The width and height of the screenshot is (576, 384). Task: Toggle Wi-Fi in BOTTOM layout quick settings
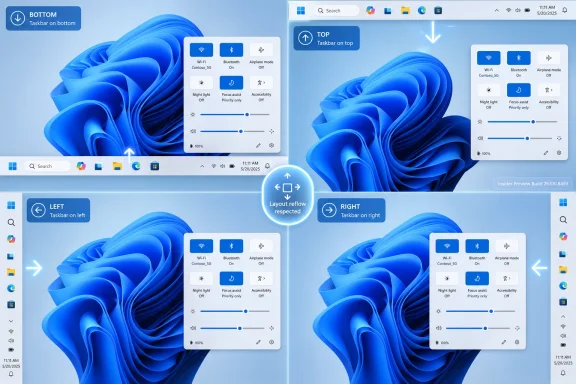[201, 50]
